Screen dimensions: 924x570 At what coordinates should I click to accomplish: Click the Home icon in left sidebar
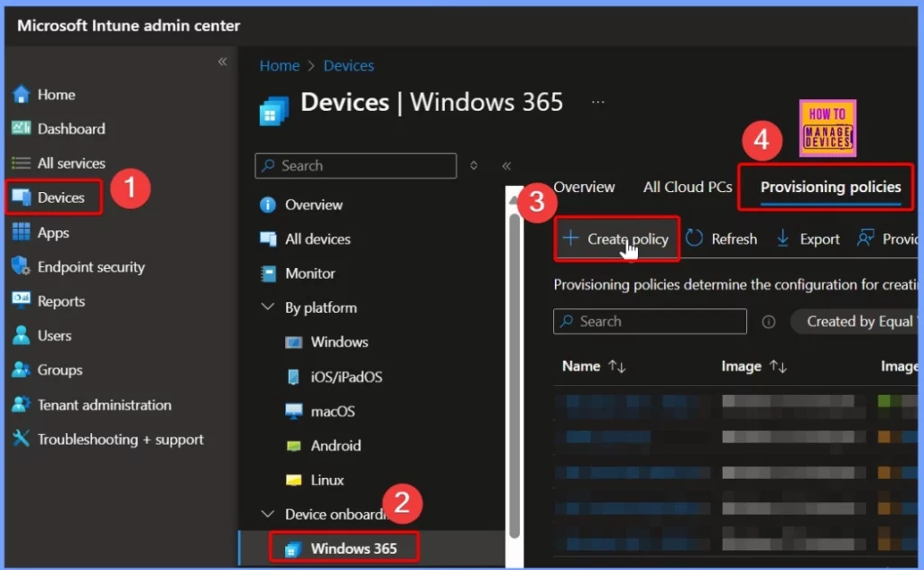point(22,94)
